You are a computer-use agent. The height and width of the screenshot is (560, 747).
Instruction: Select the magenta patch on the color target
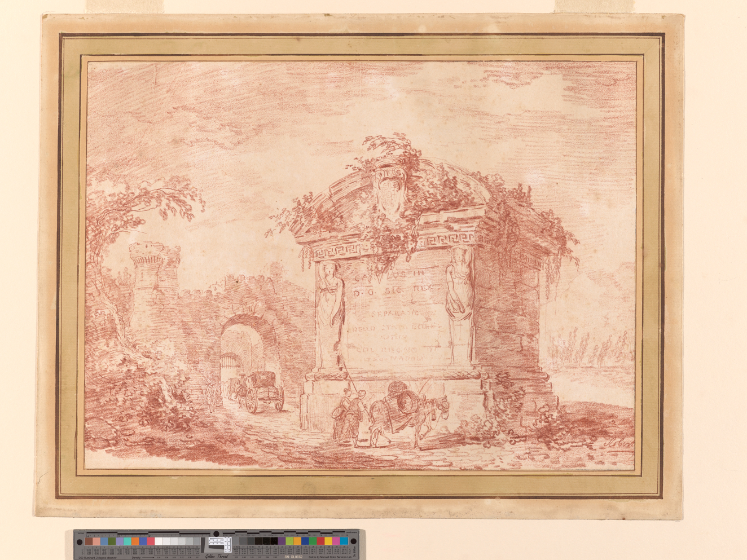point(336,541)
